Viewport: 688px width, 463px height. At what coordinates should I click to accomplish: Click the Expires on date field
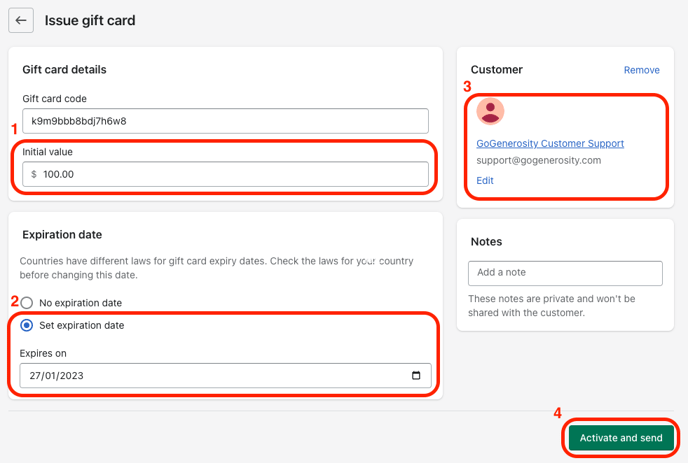pyautogui.click(x=226, y=375)
